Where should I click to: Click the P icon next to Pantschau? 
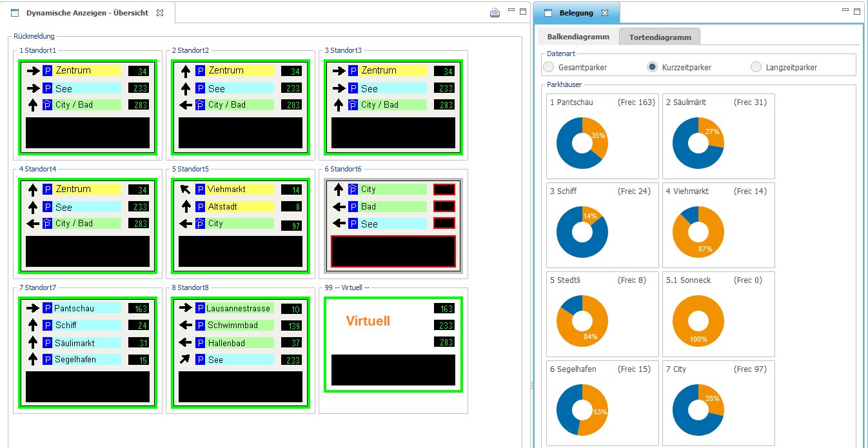pyautogui.click(x=47, y=309)
